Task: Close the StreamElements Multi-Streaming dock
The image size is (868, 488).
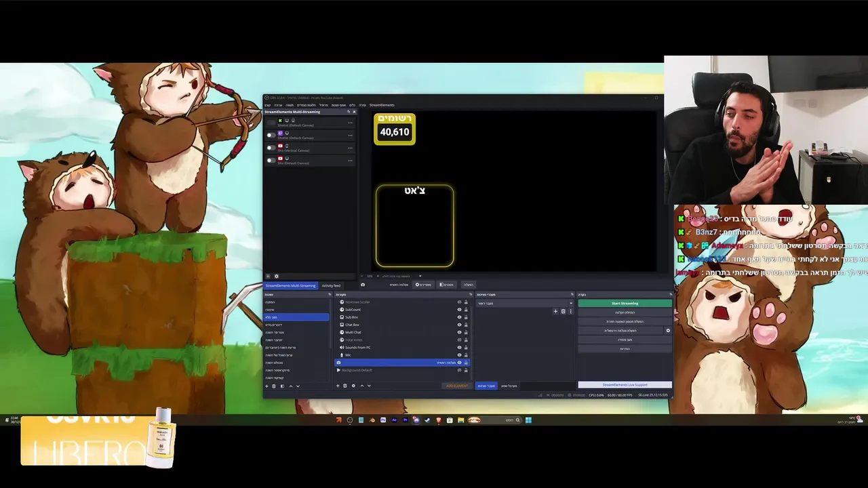Action: coord(354,112)
